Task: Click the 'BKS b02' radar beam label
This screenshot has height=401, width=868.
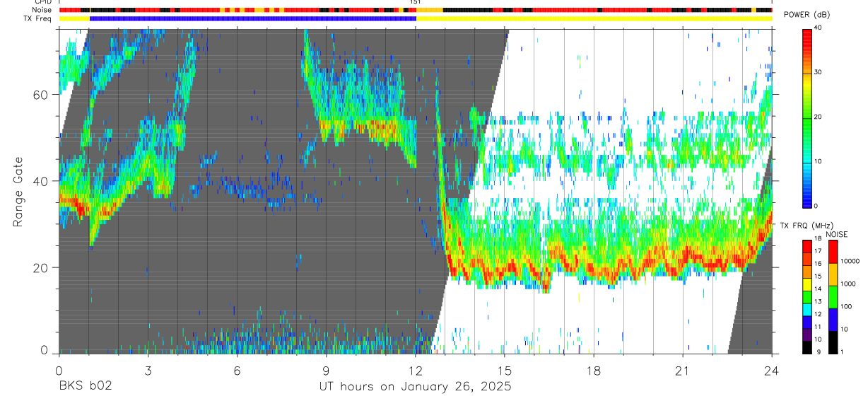Action: click(x=85, y=386)
